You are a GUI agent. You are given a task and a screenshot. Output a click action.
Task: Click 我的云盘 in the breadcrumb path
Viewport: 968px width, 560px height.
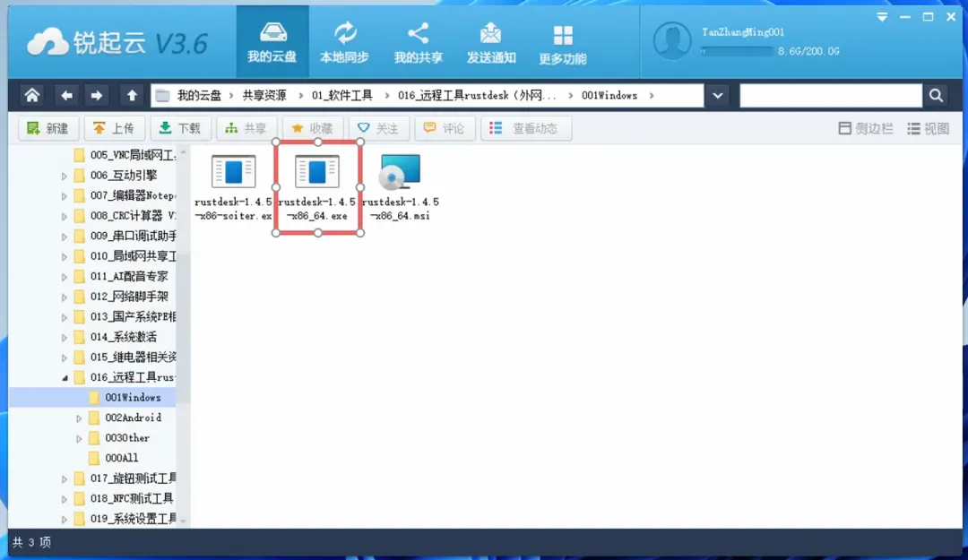[199, 95]
